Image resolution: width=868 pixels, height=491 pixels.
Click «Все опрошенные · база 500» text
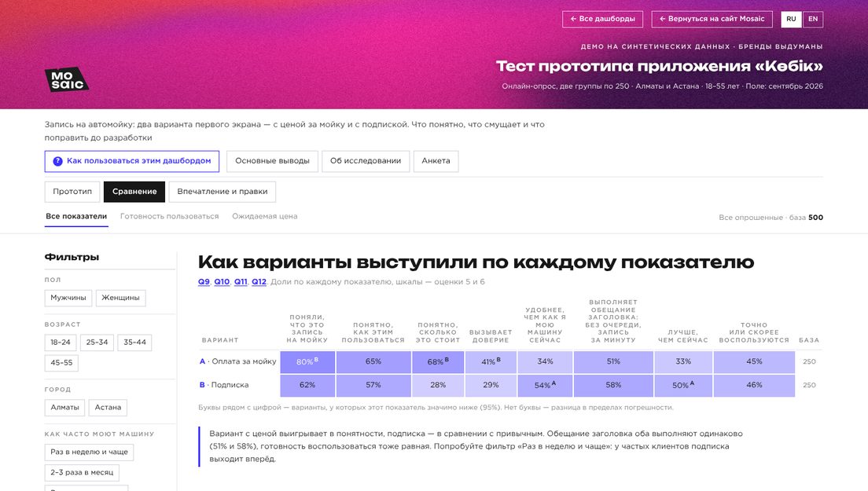771,218
